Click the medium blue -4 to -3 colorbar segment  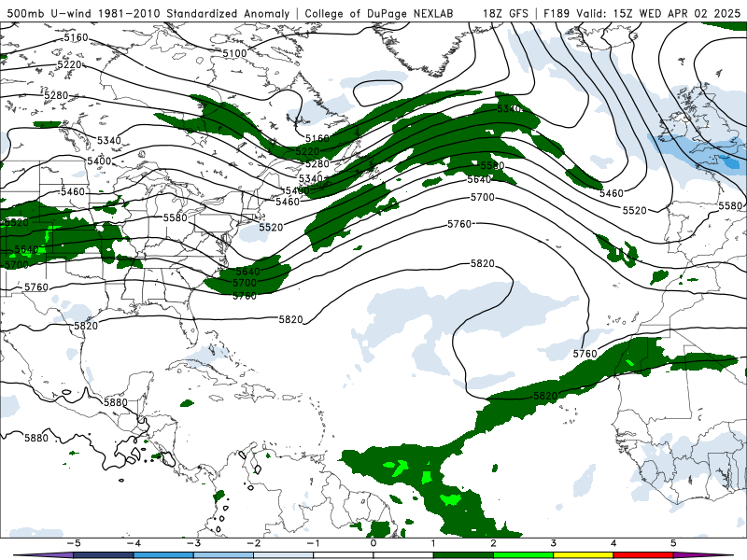[163, 555]
